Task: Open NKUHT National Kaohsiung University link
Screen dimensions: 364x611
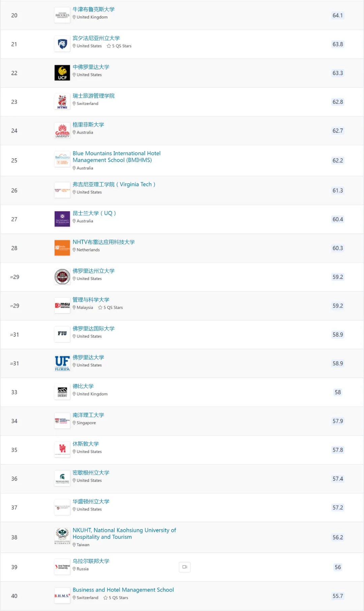Action: point(124,533)
